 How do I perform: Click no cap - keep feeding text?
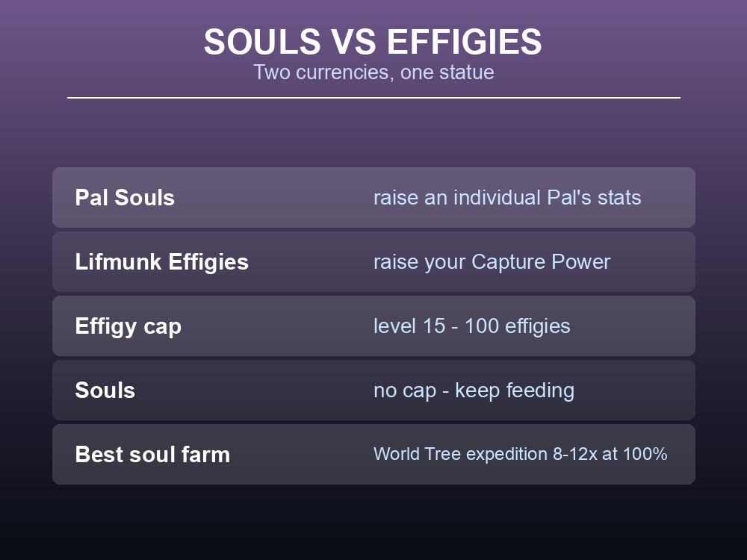474,391
